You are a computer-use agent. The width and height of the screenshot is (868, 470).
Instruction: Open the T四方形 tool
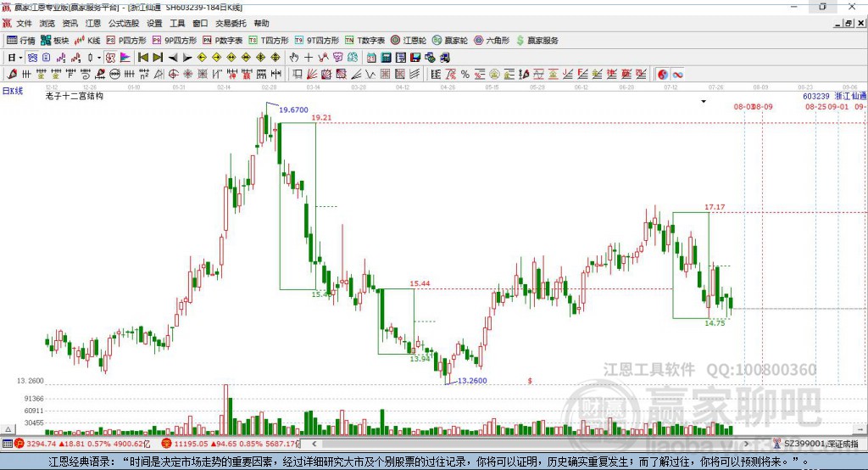point(269,41)
